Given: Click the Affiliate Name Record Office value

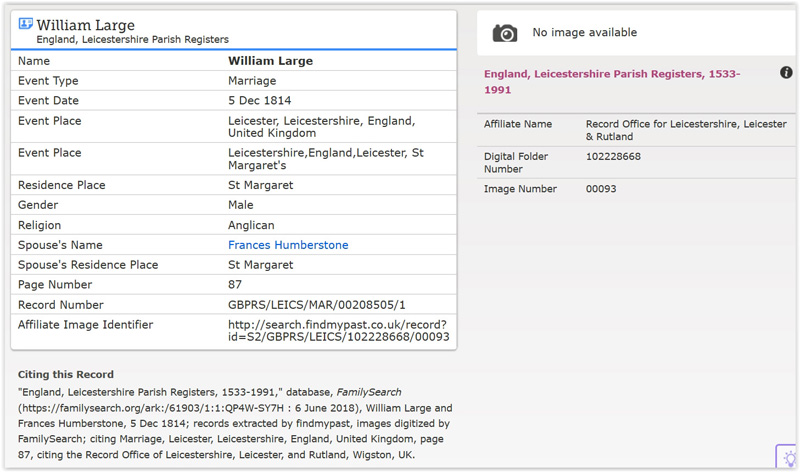Looking at the screenshot, I should [684, 130].
